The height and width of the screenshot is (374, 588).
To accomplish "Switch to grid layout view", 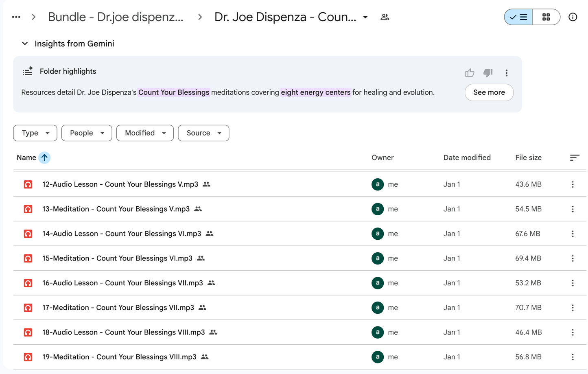I will pos(546,17).
